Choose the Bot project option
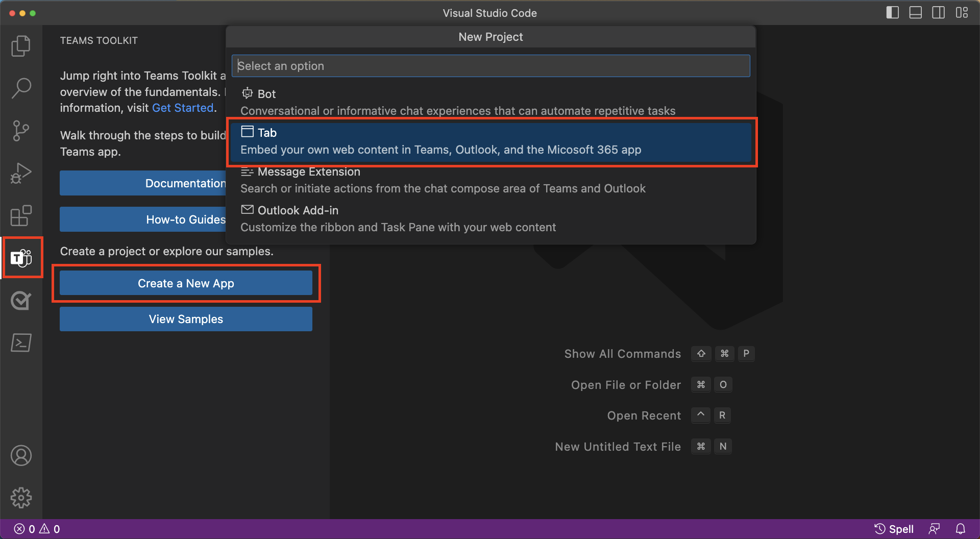The image size is (980, 539). [491, 102]
